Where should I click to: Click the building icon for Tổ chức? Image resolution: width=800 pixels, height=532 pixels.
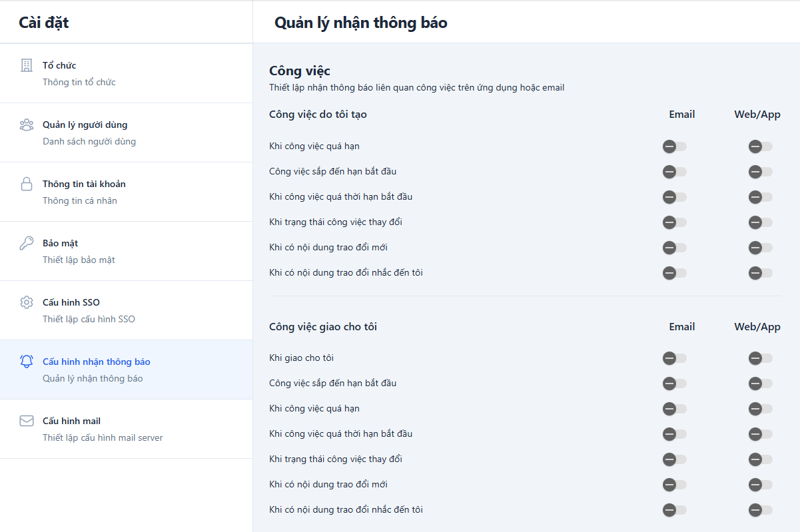point(27,65)
